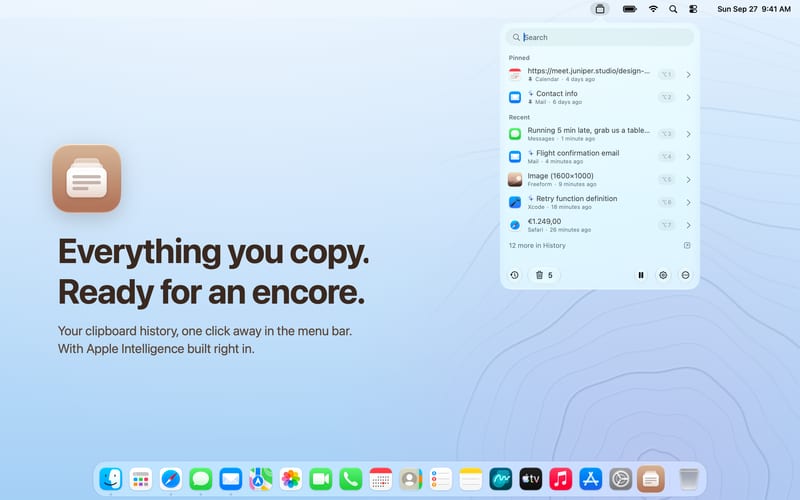The width and height of the screenshot is (800, 500).
Task: Select the pinned Contact info item
Action: click(x=599, y=97)
